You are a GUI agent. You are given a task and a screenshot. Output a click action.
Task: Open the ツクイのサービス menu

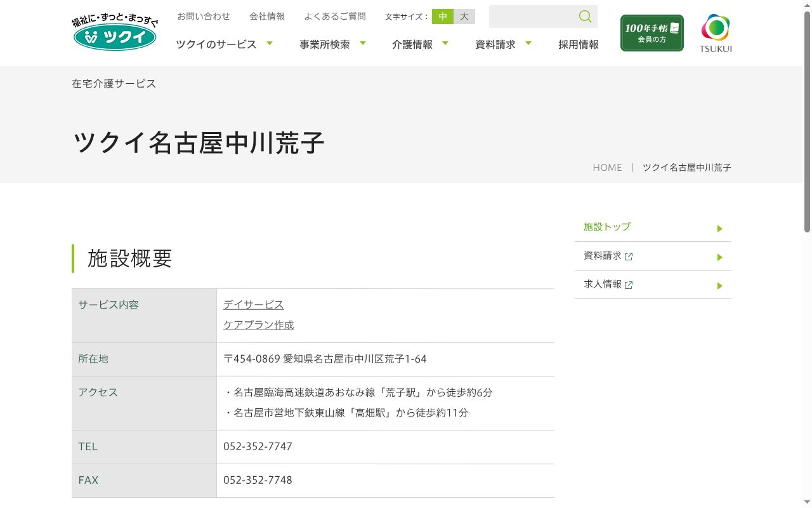point(216,44)
